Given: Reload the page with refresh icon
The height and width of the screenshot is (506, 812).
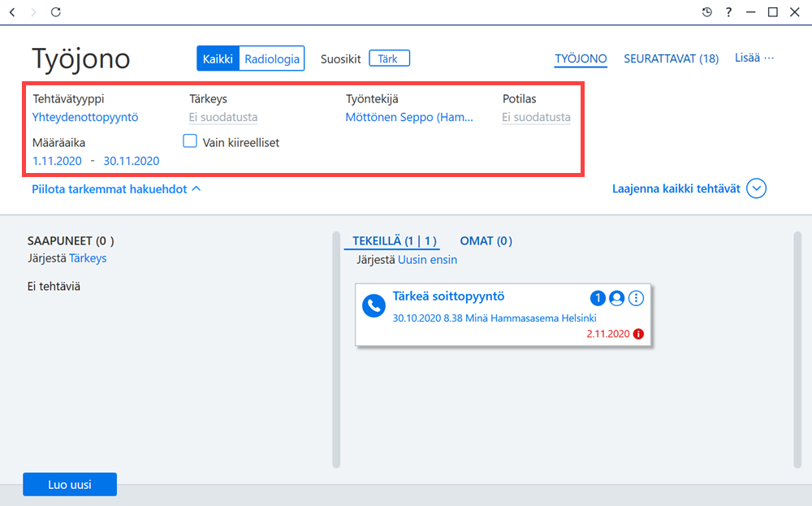Looking at the screenshot, I should click(x=56, y=12).
